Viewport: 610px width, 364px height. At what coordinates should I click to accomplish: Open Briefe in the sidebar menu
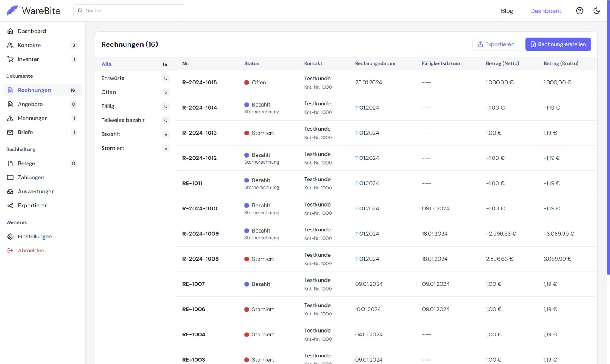click(x=42, y=132)
